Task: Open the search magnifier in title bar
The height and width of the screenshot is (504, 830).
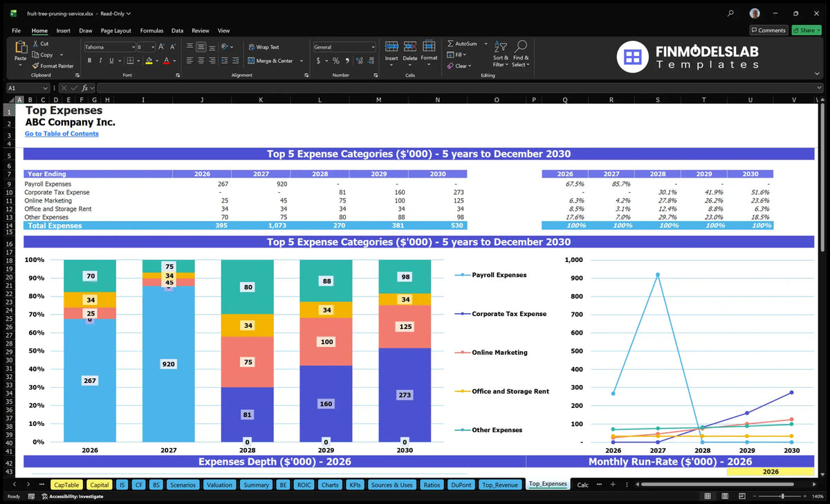Action: [731, 13]
